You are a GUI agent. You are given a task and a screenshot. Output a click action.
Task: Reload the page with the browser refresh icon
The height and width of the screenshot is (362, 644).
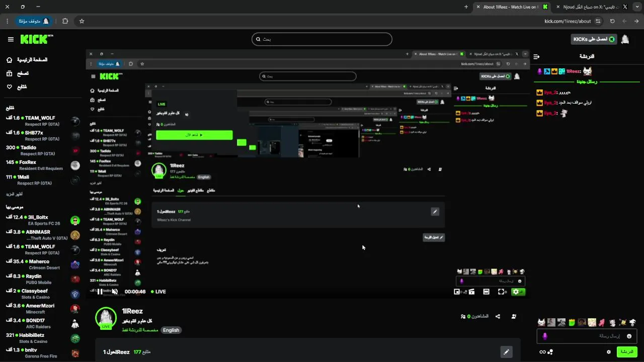tap(612, 21)
